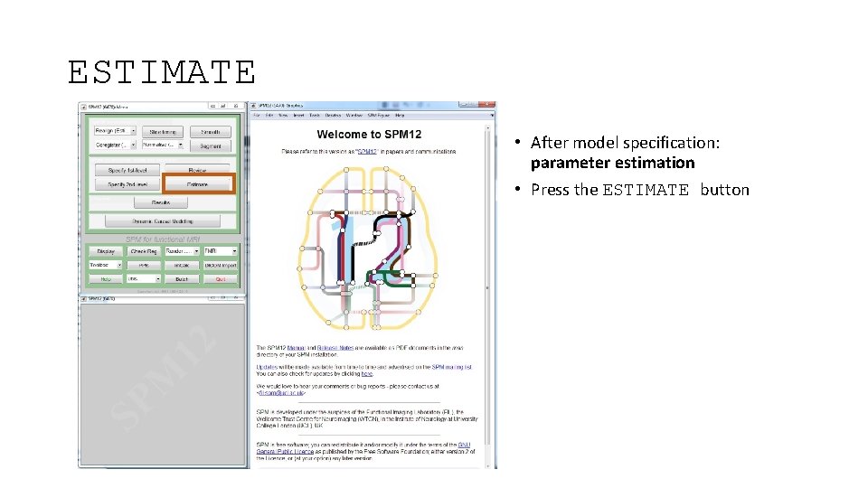Open the Coregister dropdown
The width and height of the screenshot is (868, 488).
point(115,145)
